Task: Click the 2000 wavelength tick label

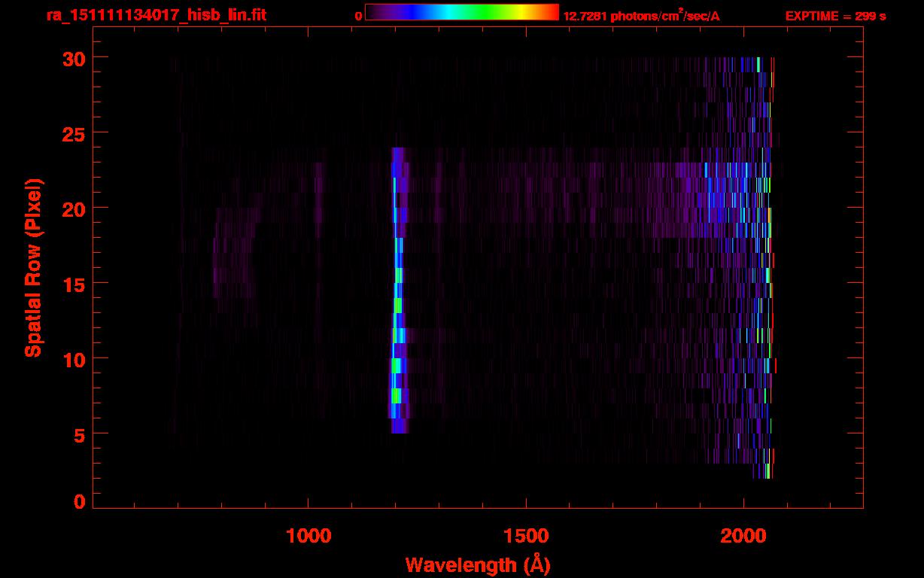Action: 743,536
